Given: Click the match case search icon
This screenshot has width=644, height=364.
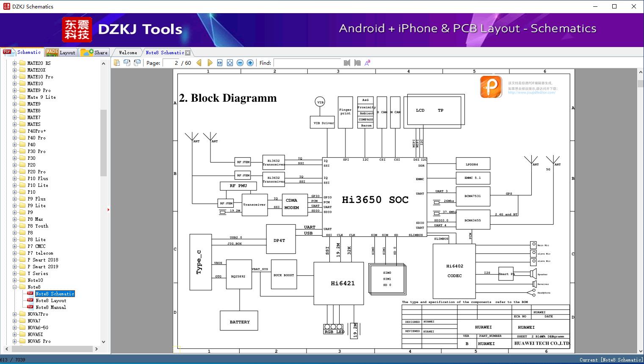Looking at the screenshot, I should pyautogui.click(x=367, y=63).
